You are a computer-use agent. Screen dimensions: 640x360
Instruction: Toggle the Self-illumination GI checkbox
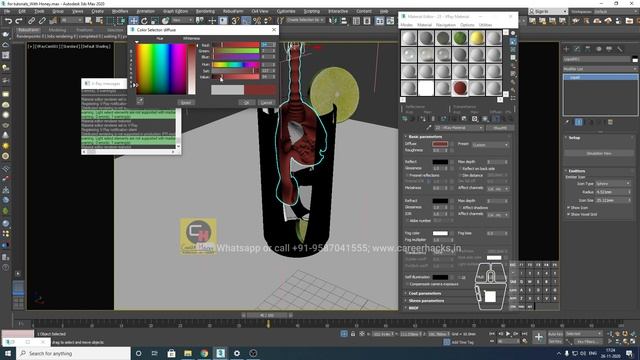459,278
